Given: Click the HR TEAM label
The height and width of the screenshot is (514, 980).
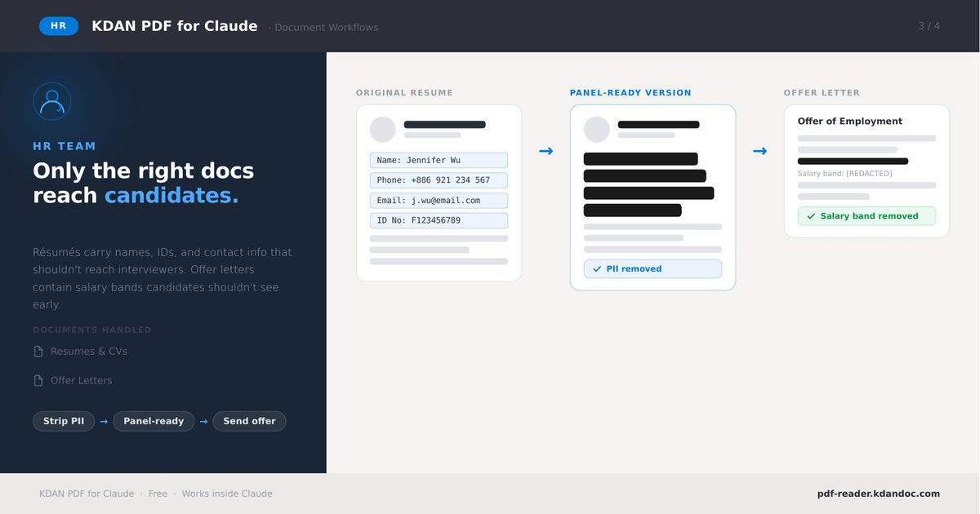Looking at the screenshot, I should coord(65,146).
